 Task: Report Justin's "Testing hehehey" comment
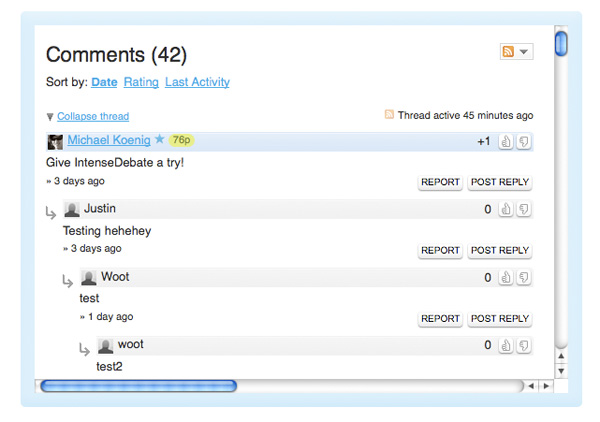440,250
